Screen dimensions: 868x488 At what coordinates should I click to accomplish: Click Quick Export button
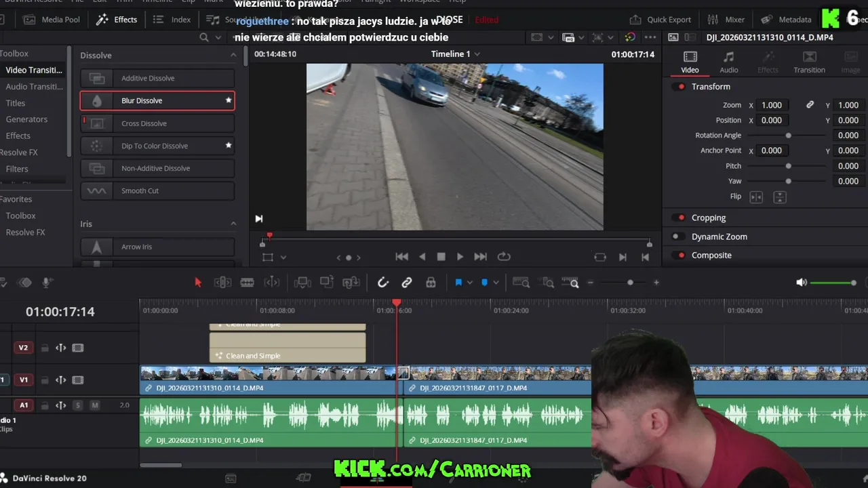(x=660, y=20)
